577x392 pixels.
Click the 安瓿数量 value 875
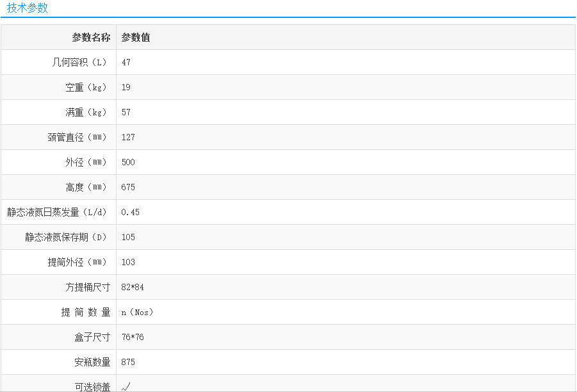coord(128,363)
